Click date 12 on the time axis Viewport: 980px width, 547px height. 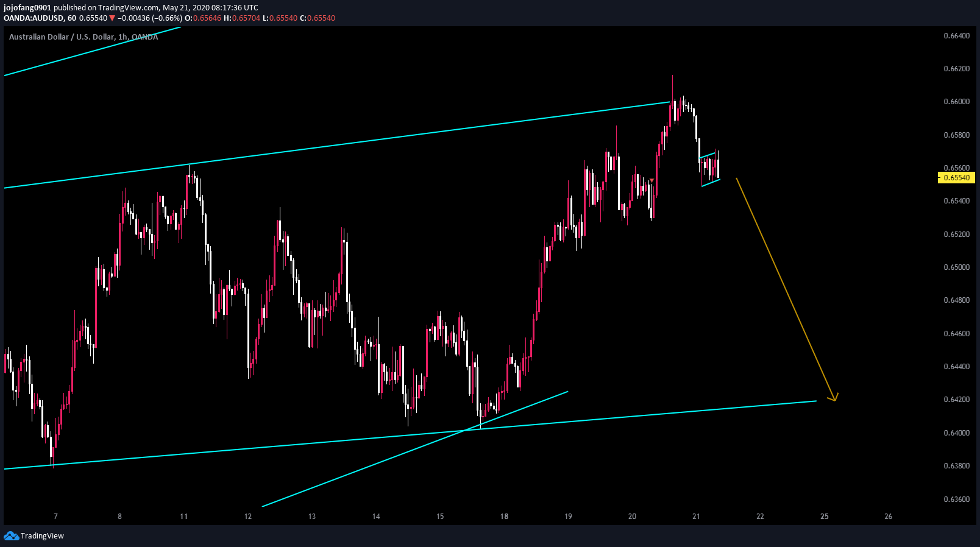pyautogui.click(x=247, y=517)
